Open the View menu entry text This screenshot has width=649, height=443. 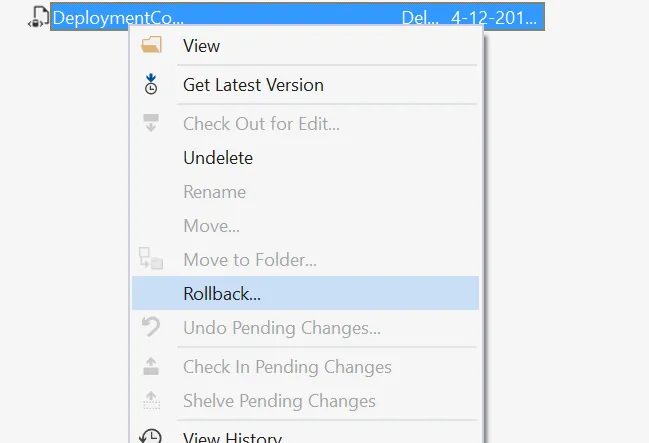(x=201, y=46)
